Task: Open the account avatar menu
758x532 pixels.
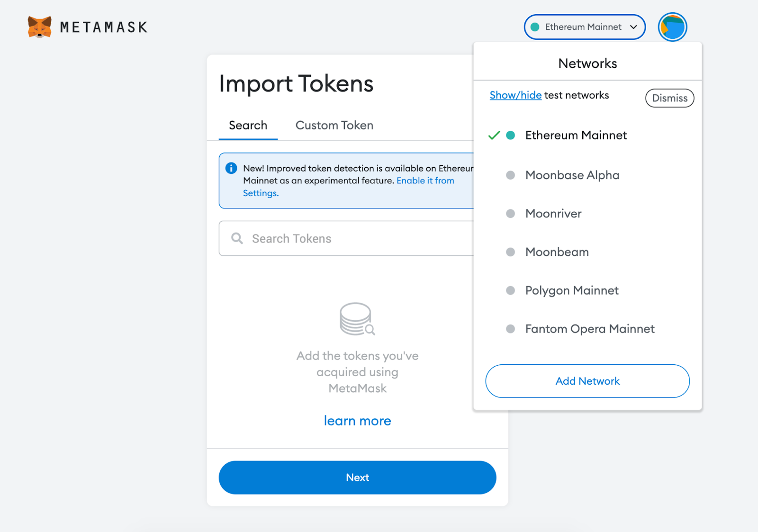Action: (x=672, y=27)
